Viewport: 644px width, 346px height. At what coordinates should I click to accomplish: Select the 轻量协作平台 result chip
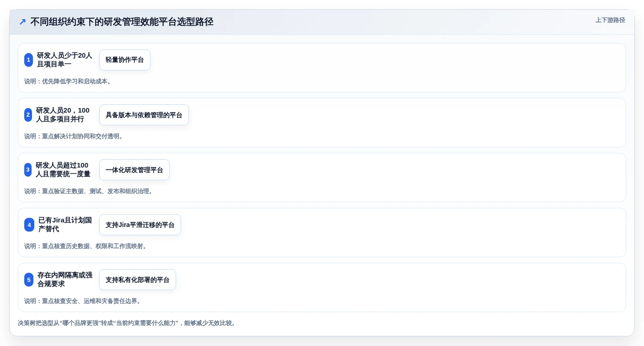125,60
